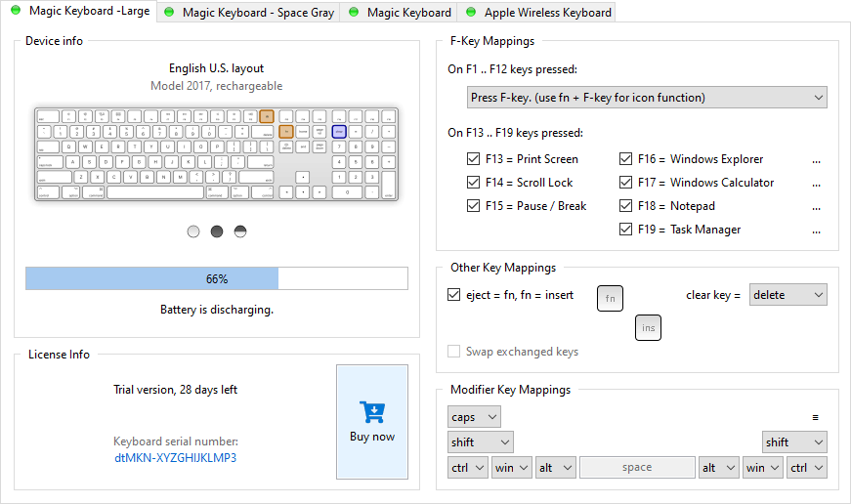Open the right ctrl modifier dropdown
Viewport: 851px width, 504px height.
click(807, 467)
